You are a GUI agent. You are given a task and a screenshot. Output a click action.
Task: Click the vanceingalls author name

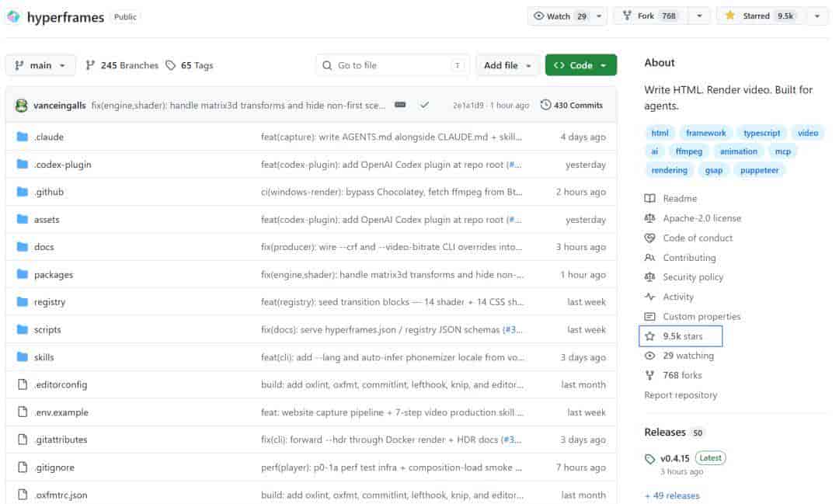[59, 106]
